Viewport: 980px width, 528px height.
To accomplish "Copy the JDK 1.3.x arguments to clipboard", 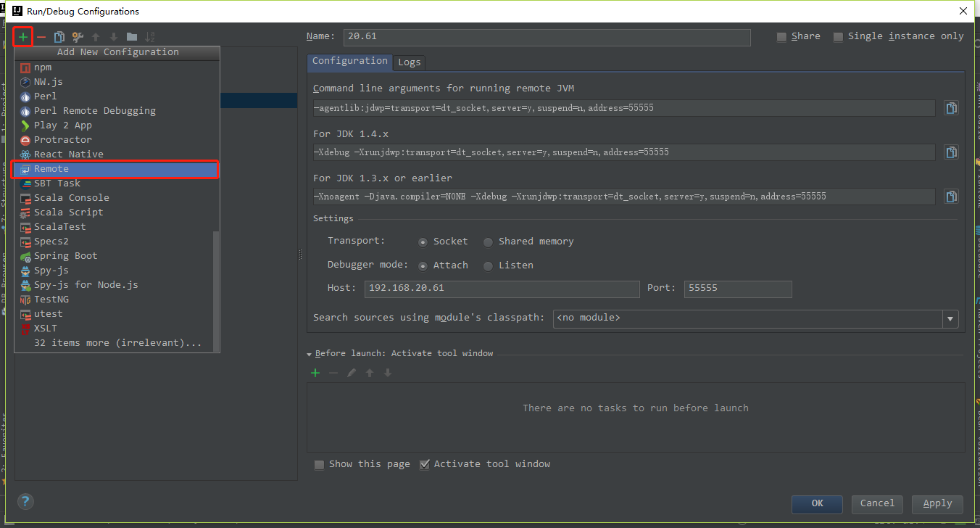I will (951, 197).
